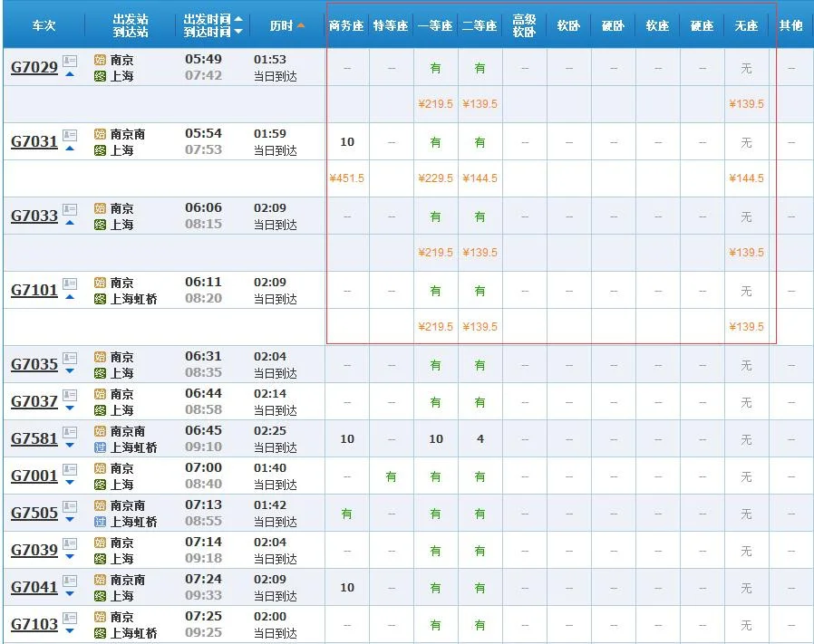Click the timetable icon next to G7031
The width and height of the screenshot is (814, 644).
(x=70, y=136)
